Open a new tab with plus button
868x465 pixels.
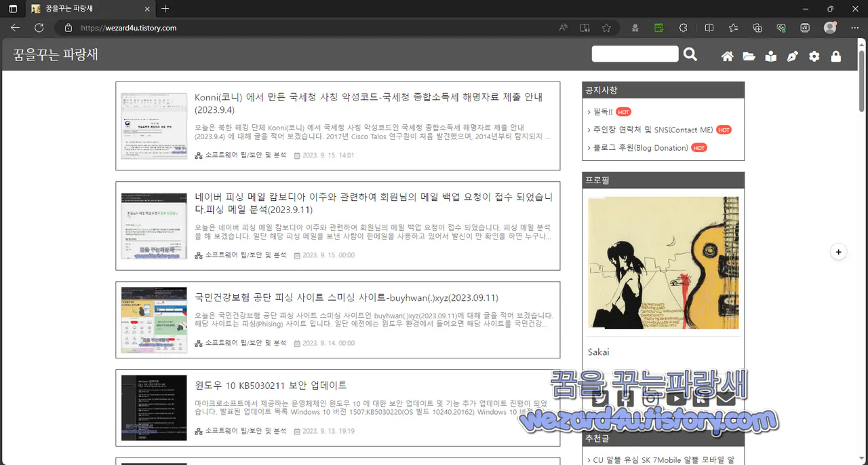(165, 9)
